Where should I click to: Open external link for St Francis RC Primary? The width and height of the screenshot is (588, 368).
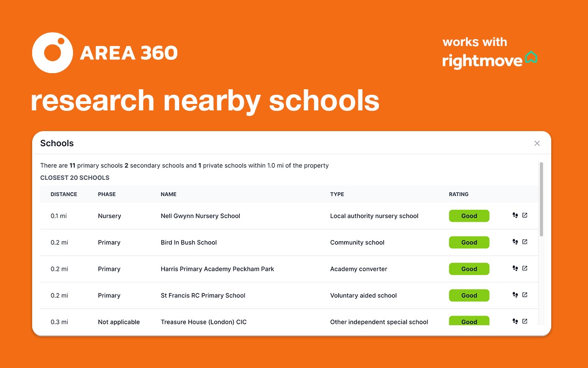[x=525, y=295]
